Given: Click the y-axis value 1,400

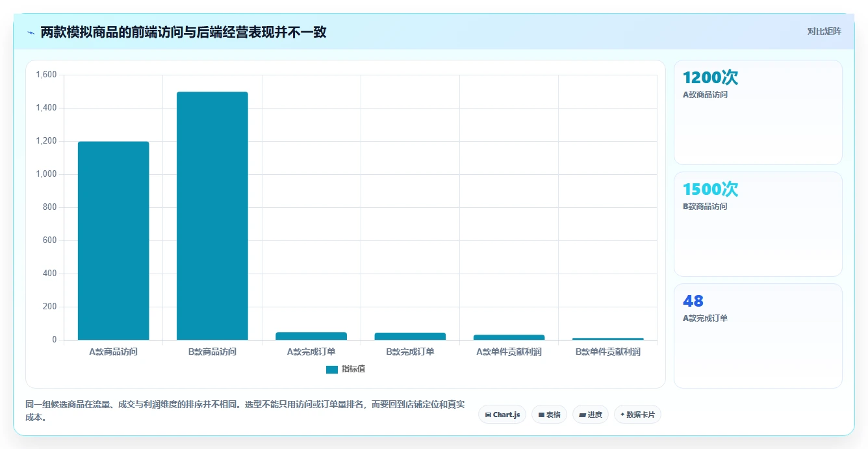Looking at the screenshot, I should [47, 108].
